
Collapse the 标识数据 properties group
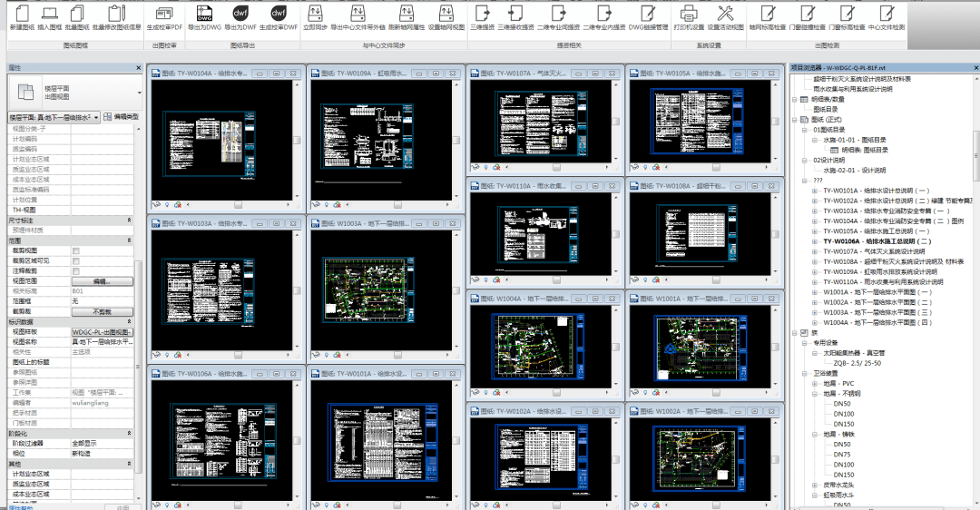point(130,321)
